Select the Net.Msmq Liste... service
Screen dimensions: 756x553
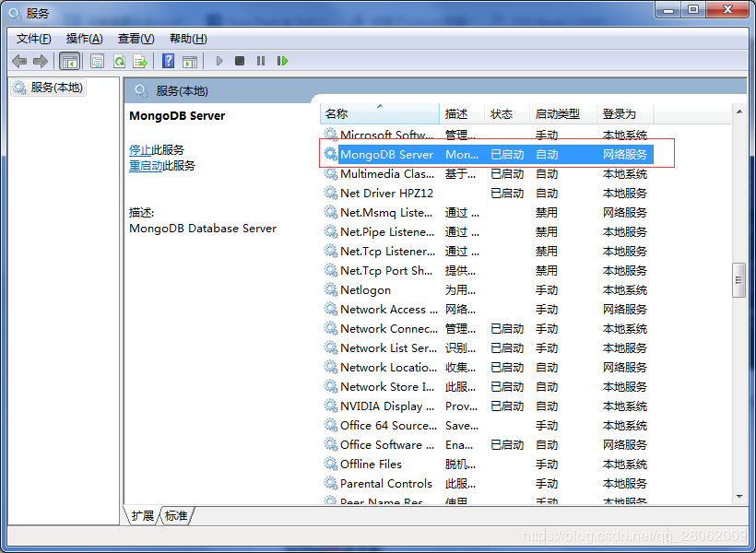tap(386, 213)
